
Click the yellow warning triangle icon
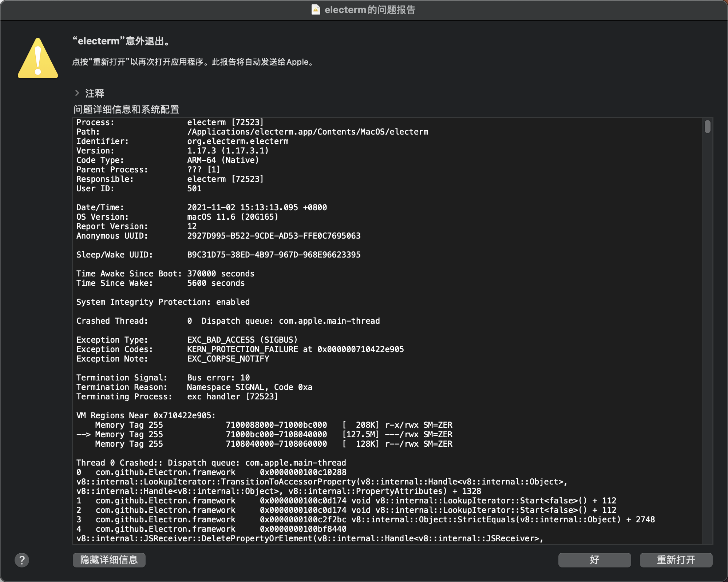click(x=38, y=59)
